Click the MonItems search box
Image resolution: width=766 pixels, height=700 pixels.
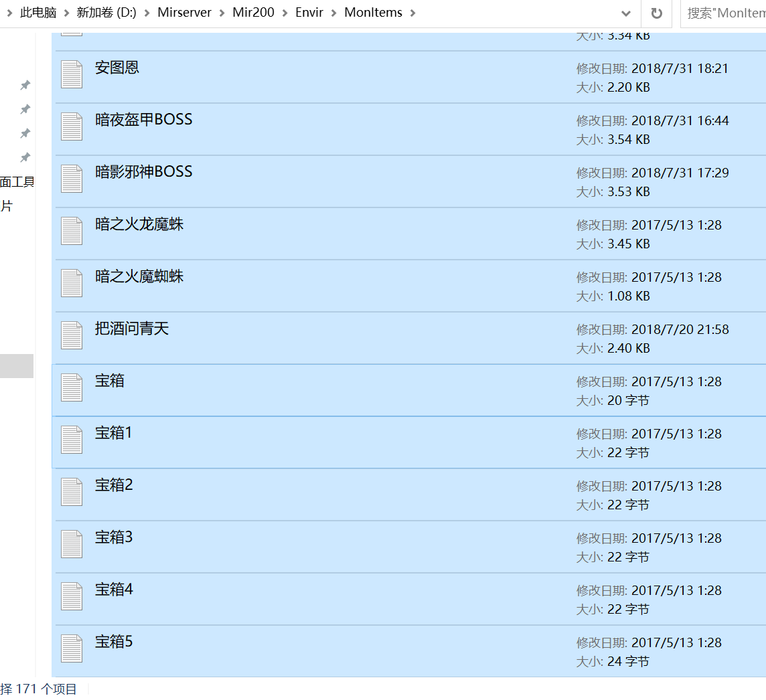[x=724, y=13]
